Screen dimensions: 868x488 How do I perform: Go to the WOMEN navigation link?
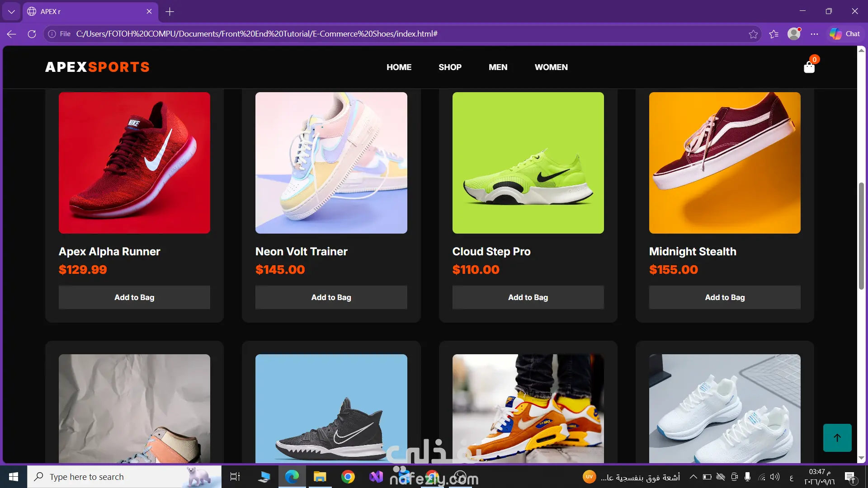(551, 67)
